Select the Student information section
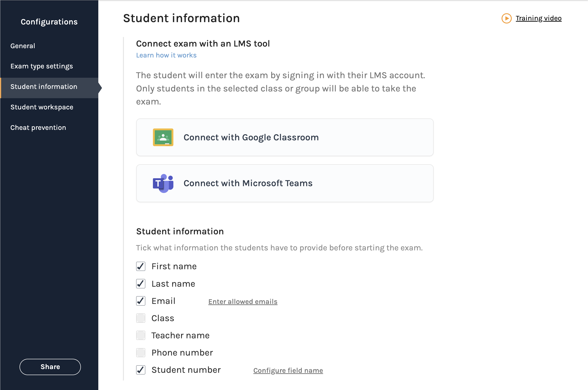 tap(44, 86)
